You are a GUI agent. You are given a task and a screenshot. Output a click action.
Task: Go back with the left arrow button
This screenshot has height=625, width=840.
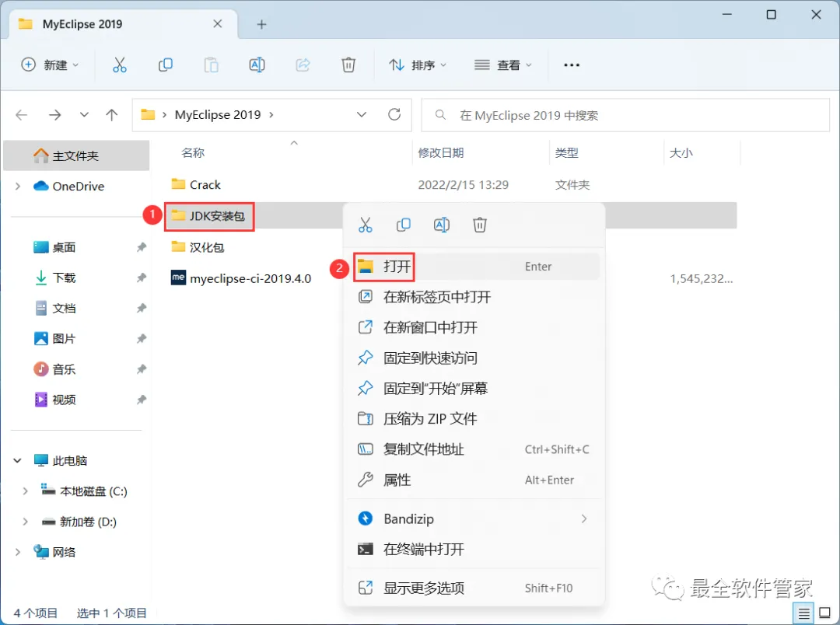pyautogui.click(x=22, y=114)
